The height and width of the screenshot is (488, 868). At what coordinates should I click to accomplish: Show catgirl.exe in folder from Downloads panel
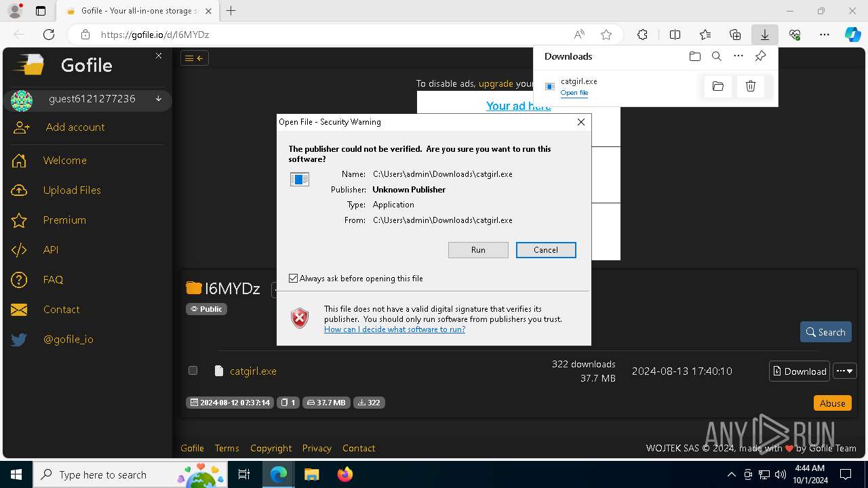coord(718,86)
